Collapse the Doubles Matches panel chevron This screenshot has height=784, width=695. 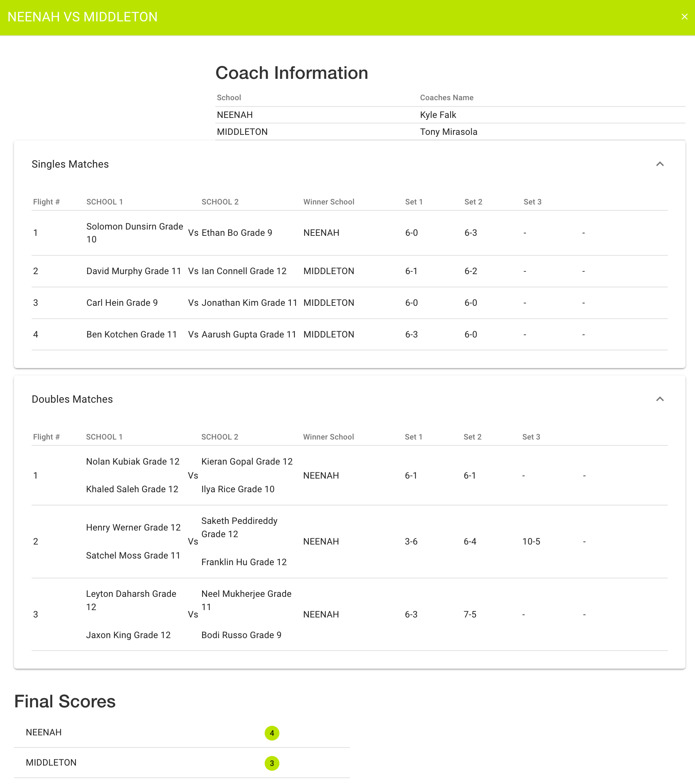tap(659, 399)
